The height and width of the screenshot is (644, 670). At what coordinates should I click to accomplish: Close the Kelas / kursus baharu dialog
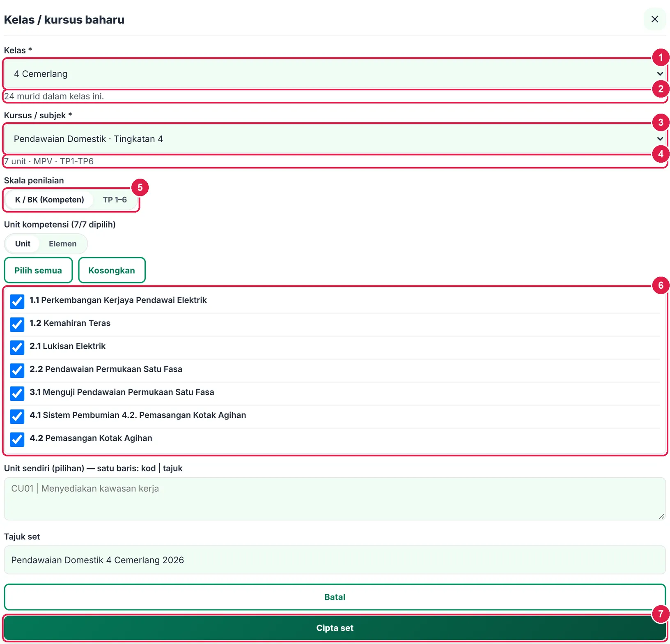click(x=655, y=19)
